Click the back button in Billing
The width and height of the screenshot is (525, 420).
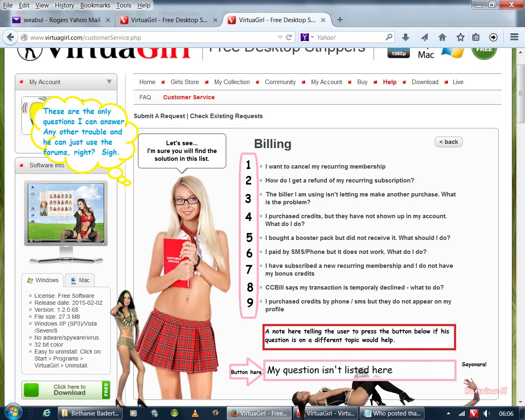[x=449, y=142]
